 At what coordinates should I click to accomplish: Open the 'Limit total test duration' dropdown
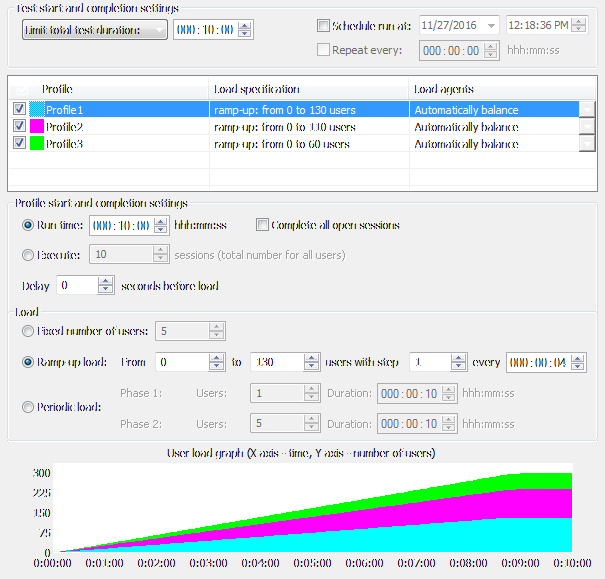94,30
